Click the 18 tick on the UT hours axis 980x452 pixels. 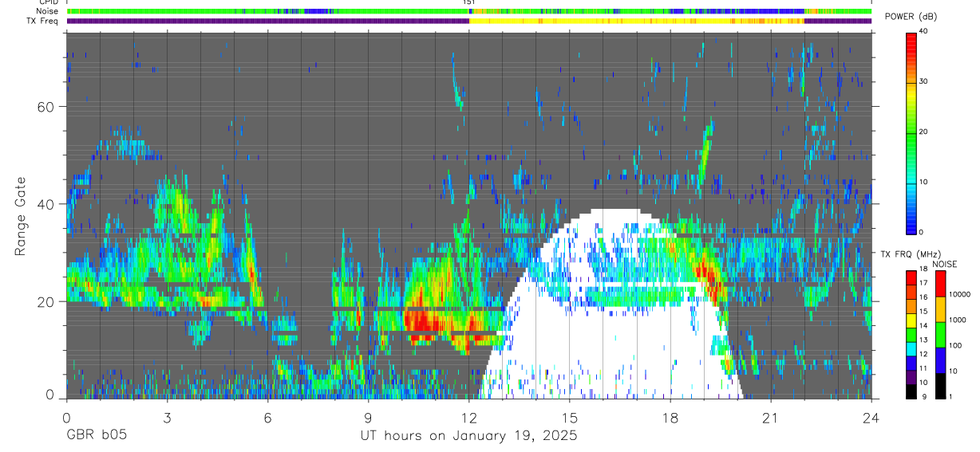click(x=670, y=418)
